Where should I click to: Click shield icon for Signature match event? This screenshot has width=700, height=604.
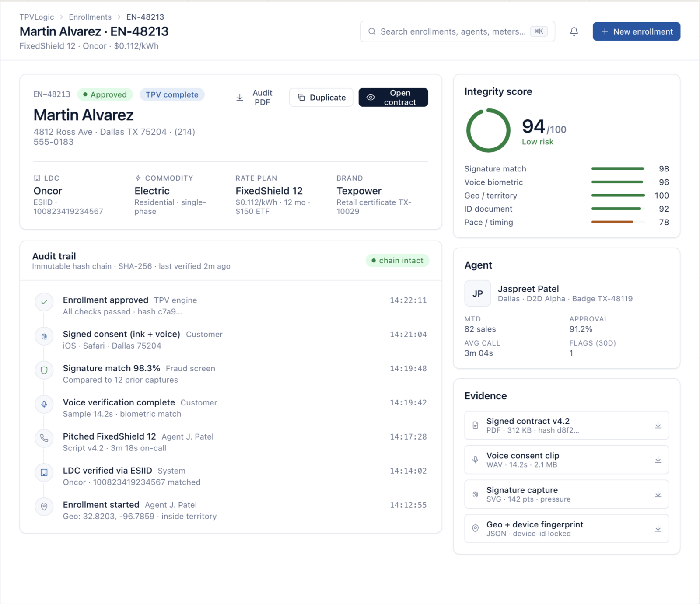pos(44,370)
